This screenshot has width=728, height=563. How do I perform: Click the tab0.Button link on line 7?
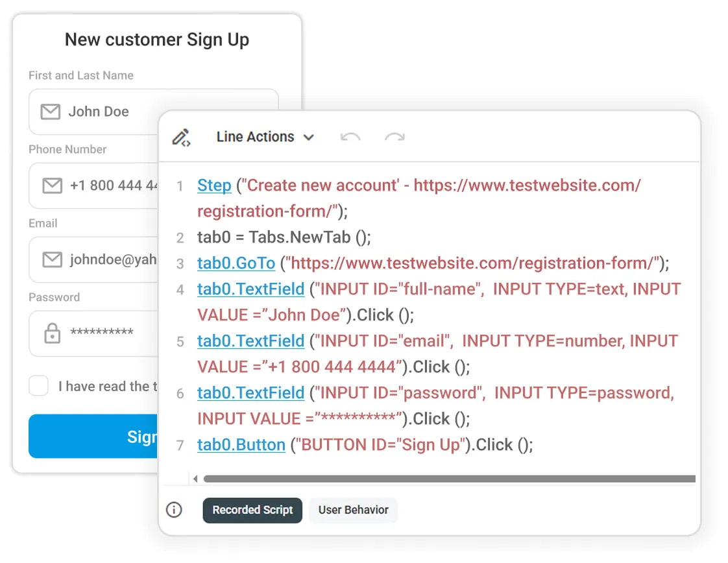point(241,444)
